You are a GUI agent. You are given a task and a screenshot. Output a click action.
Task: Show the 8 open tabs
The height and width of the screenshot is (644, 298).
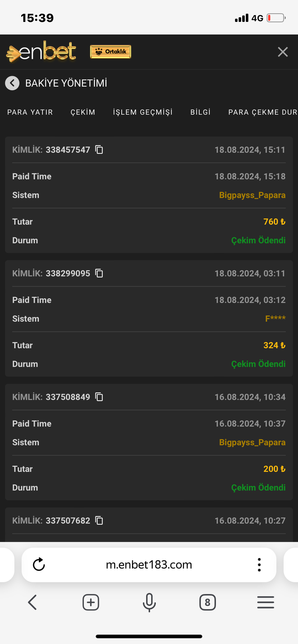coord(207,602)
